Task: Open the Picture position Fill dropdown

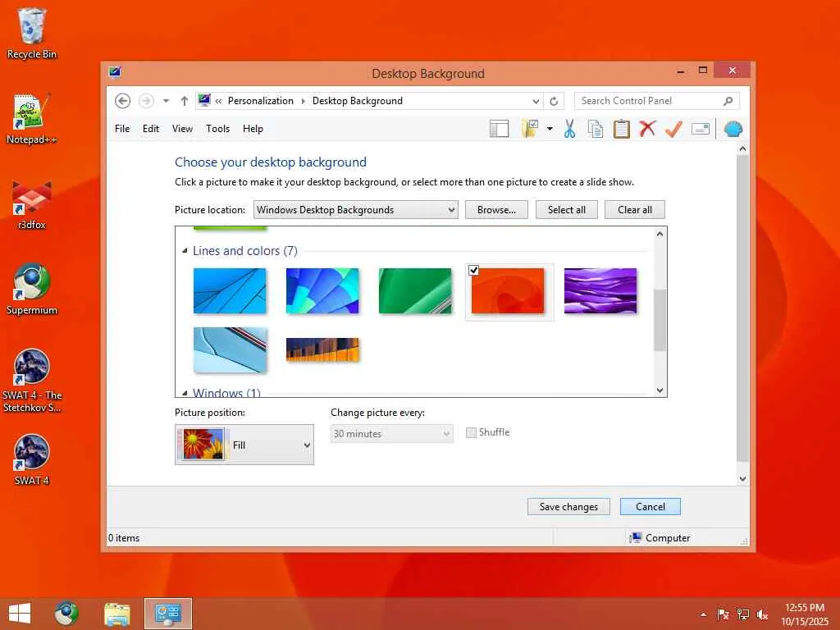Action: (x=244, y=445)
